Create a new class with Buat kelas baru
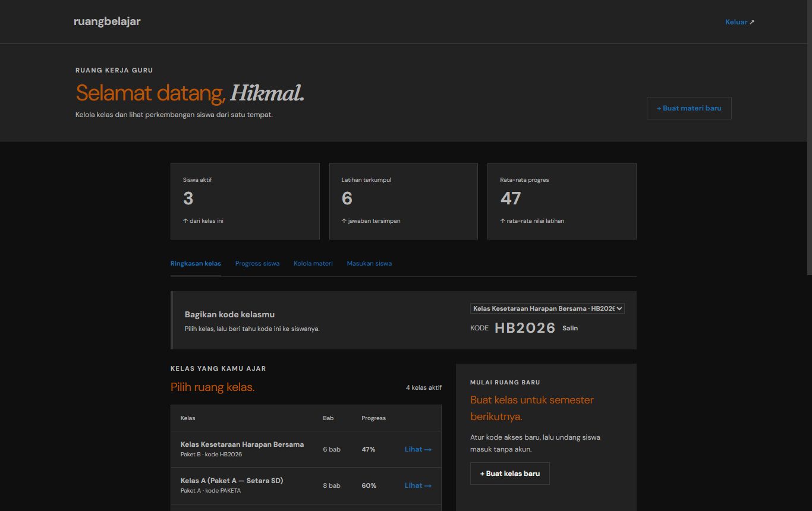The height and width of the screenshot is (511, 812). coord(510,474)
